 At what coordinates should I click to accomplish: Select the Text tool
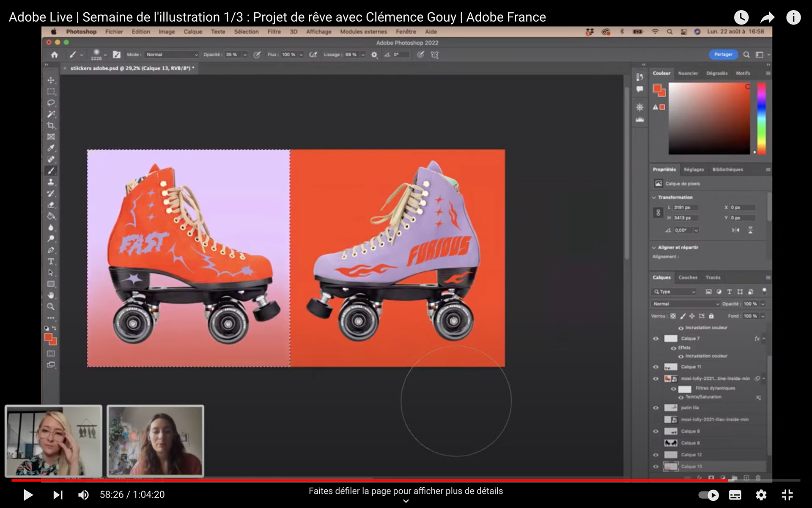tap(51, 262)
